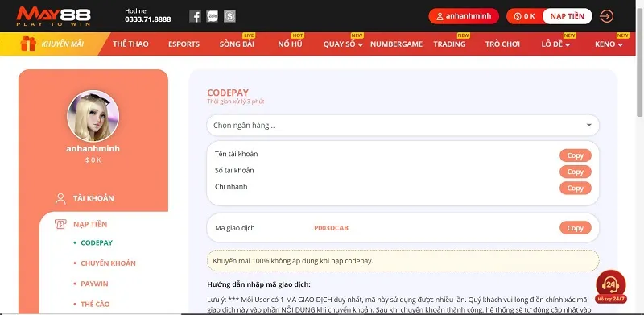Expand the Keno menu chevron

coord(620,45)
